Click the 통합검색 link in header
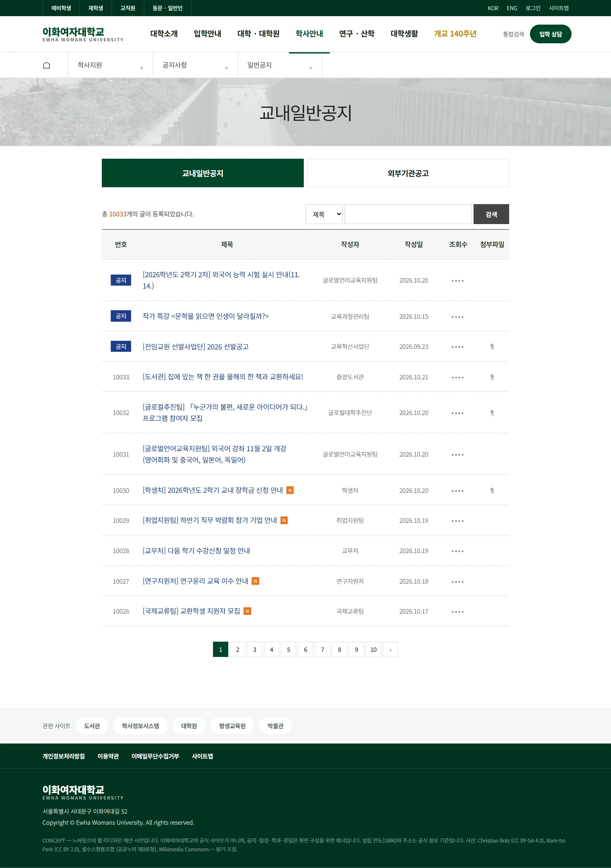 513,35
